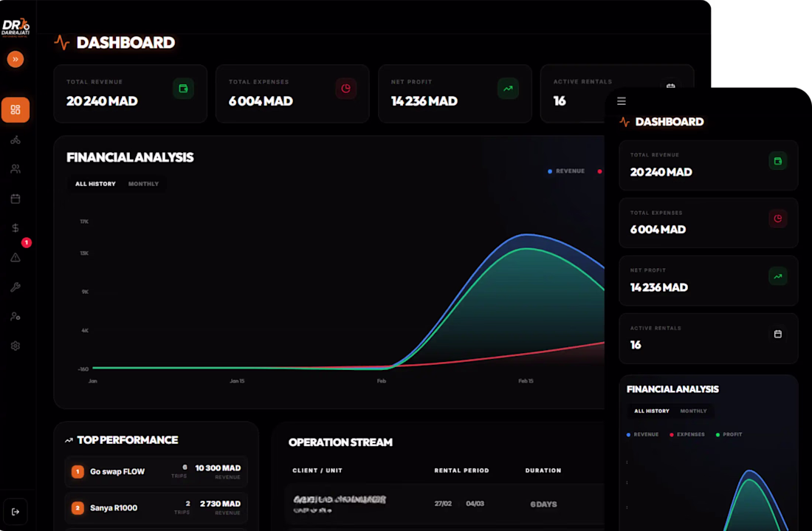Viewport: 812px width, 531px height.
Task: Click the mobile Active Rentals 16 value
Action: pos(636,345)
